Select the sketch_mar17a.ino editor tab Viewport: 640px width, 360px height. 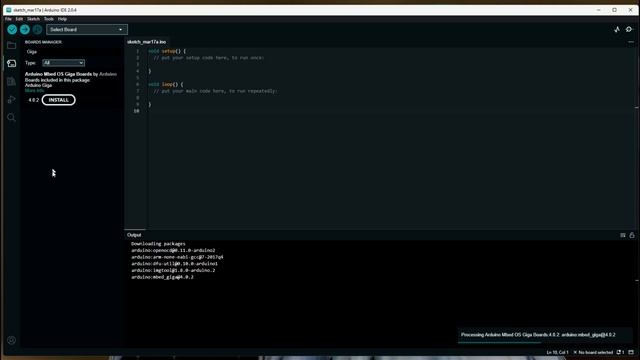146,42
